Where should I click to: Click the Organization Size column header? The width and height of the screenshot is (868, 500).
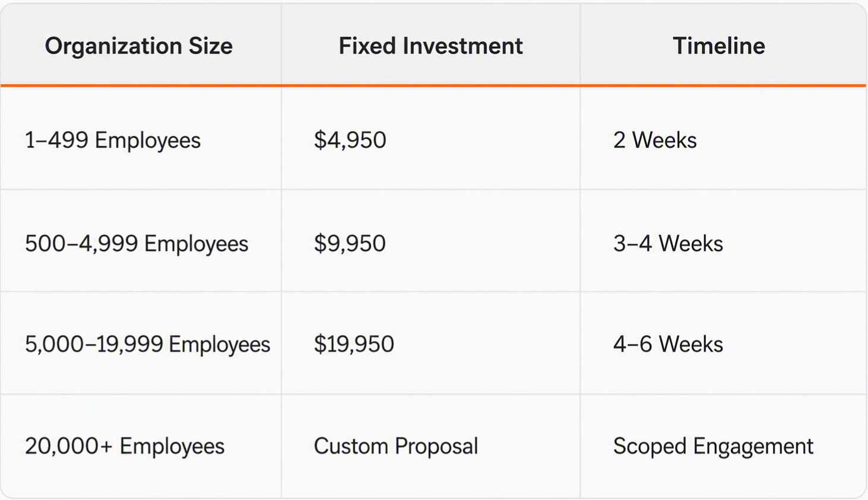(x=138, y=46)
